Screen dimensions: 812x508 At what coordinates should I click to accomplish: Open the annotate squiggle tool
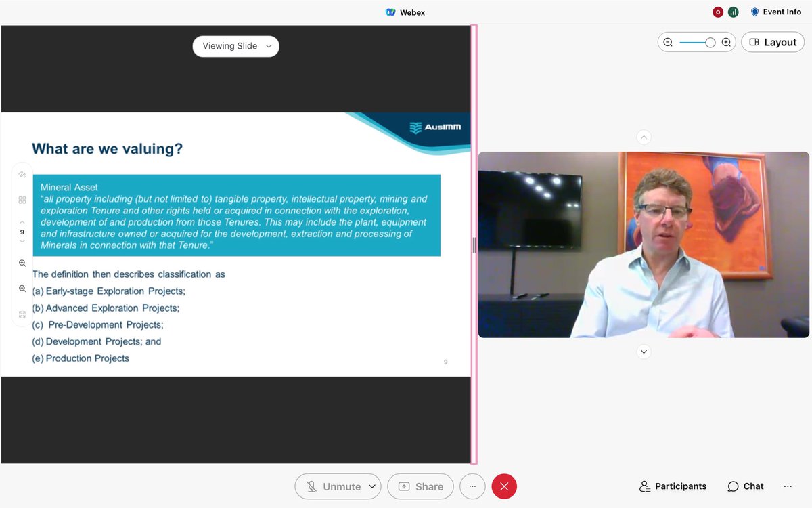(x=22, y=175)
